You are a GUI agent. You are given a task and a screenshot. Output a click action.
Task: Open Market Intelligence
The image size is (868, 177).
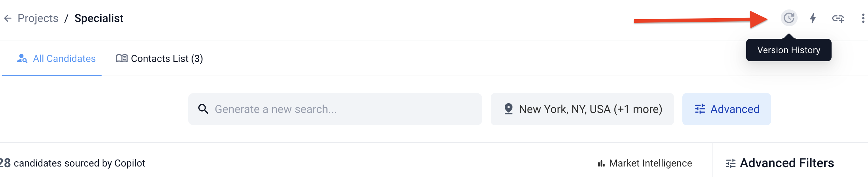point(650,163)
